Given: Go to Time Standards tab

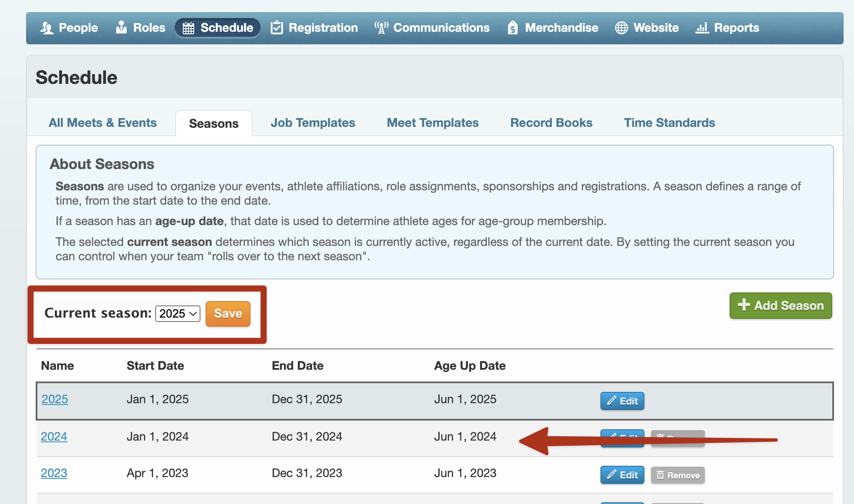Looking at the screenshot, I should [x=670, y=123].
